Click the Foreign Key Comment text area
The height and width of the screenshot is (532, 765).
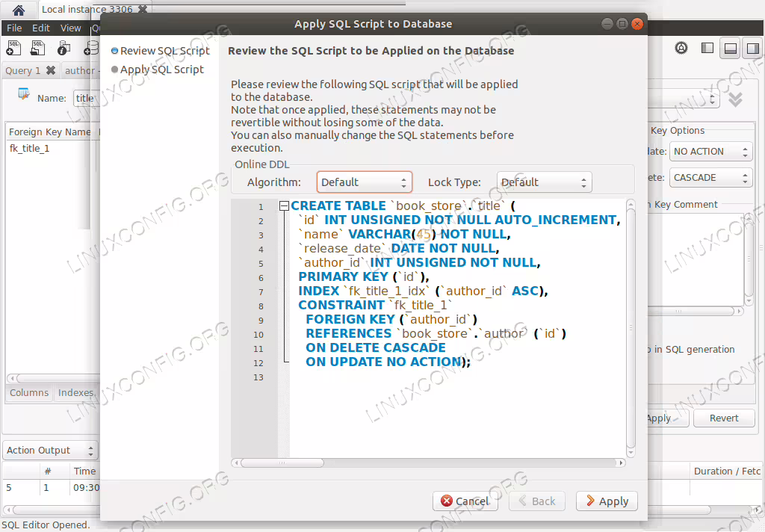[696, 260]
